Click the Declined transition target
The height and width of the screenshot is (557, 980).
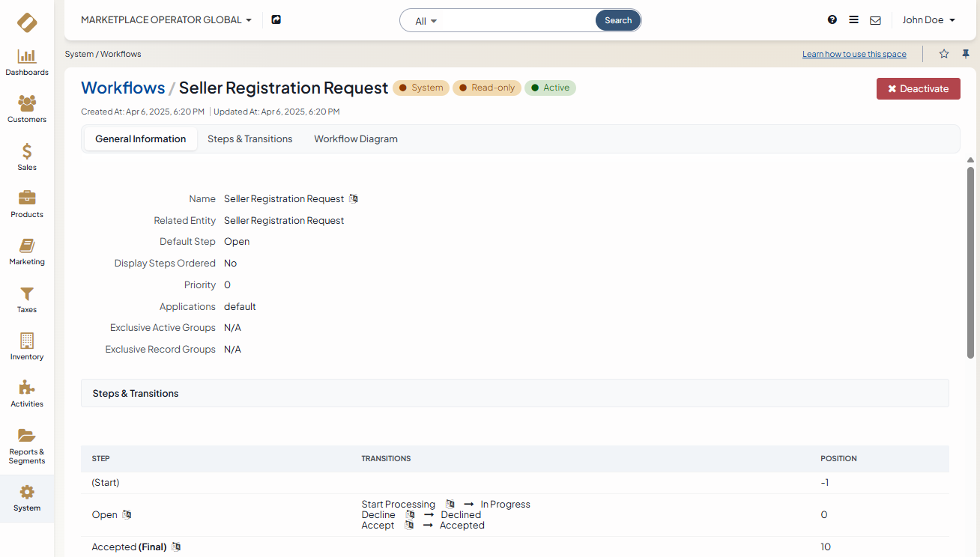461,515
